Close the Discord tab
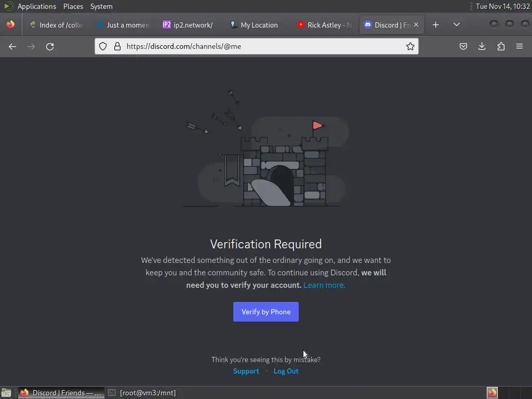Image resolution: width=532 pixels, height=399 pixels. point(416,25)
